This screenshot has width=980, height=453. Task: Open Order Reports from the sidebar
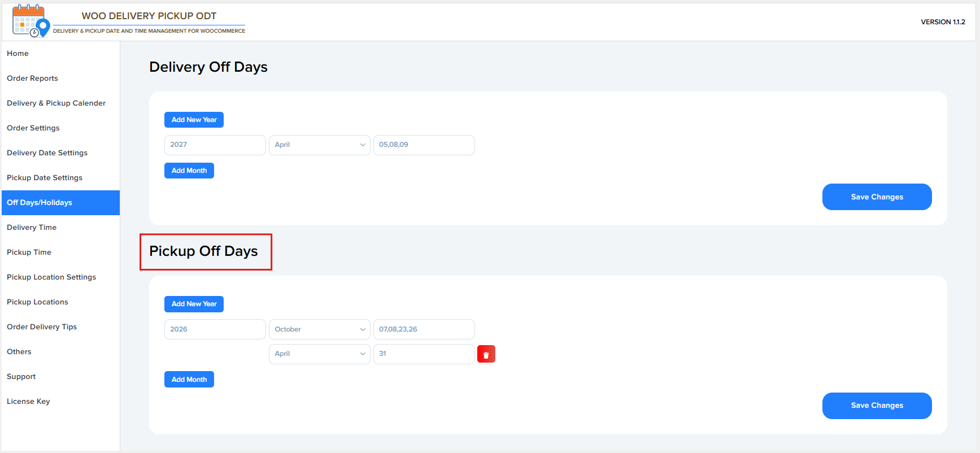pos(32,79)
